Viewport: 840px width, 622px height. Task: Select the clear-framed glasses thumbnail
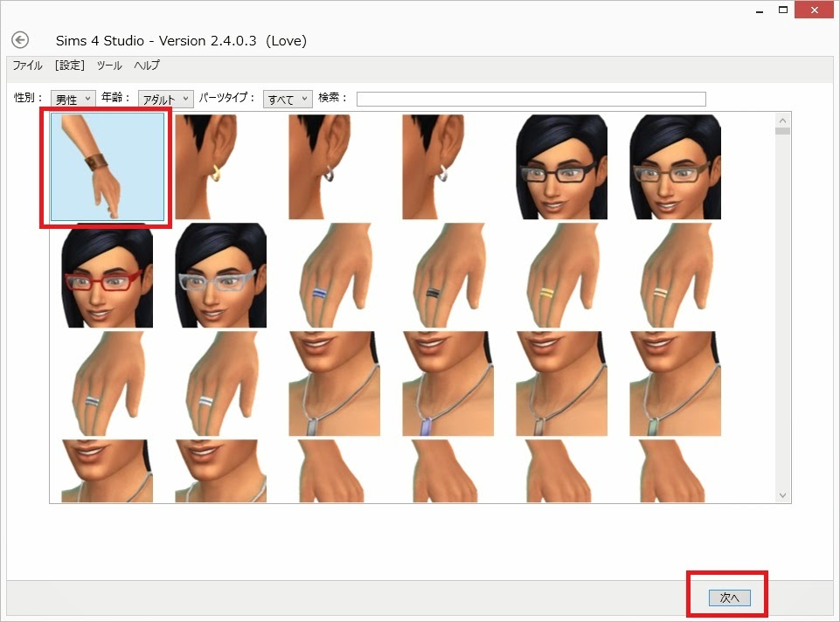click(x=221, y=275)
